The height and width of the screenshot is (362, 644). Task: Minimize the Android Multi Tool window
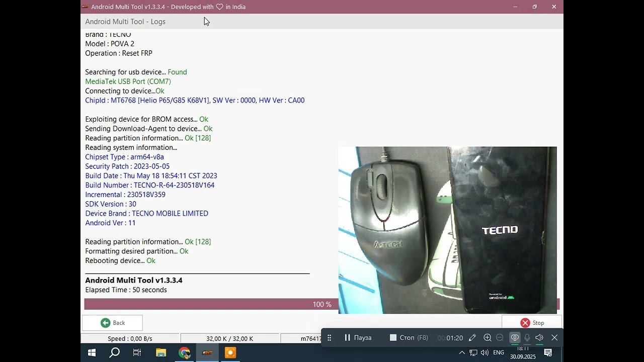515,7
